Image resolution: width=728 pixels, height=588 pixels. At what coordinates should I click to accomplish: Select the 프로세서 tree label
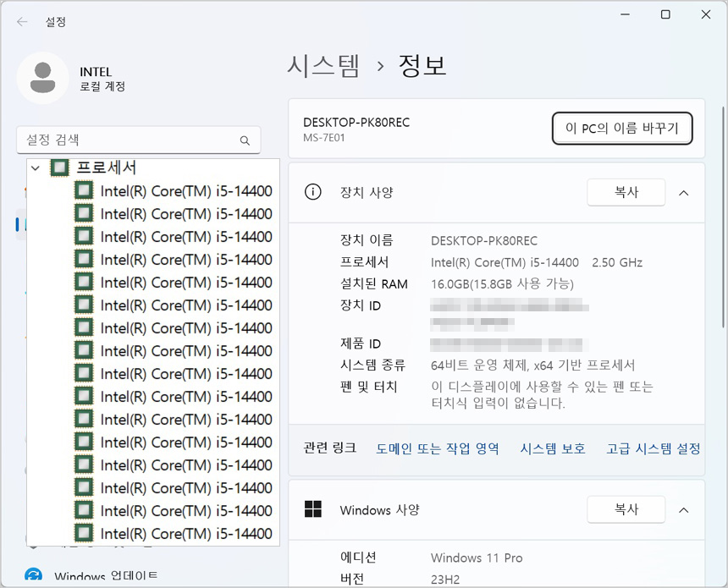[107, 168]
